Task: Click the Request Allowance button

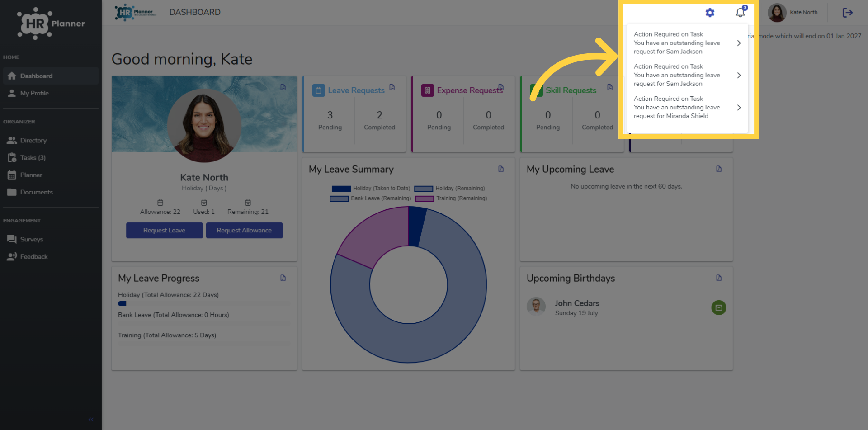Action: [244, 230]
